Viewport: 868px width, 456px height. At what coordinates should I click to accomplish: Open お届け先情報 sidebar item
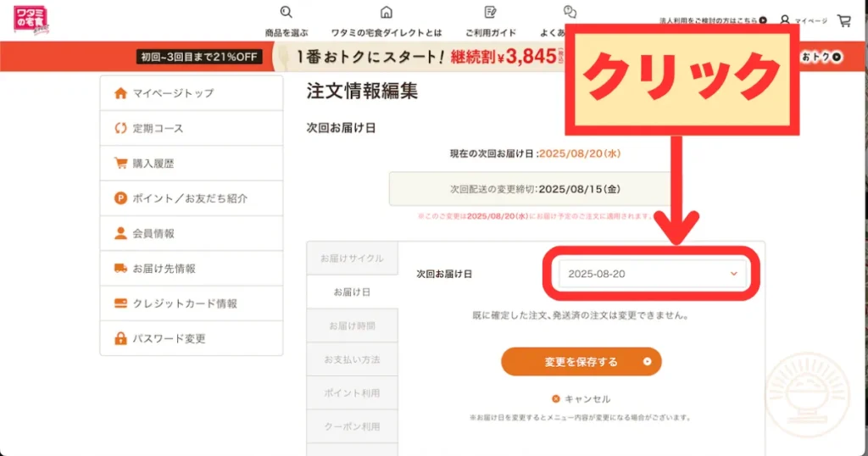[x=192, y=268]
